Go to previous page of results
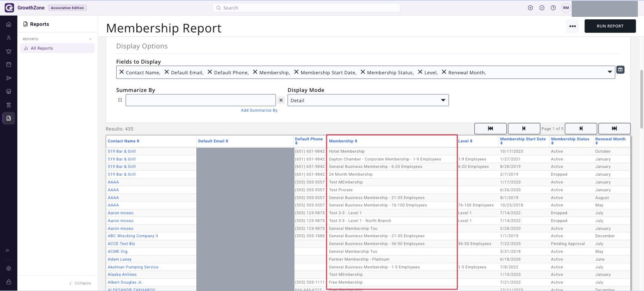 524,128
